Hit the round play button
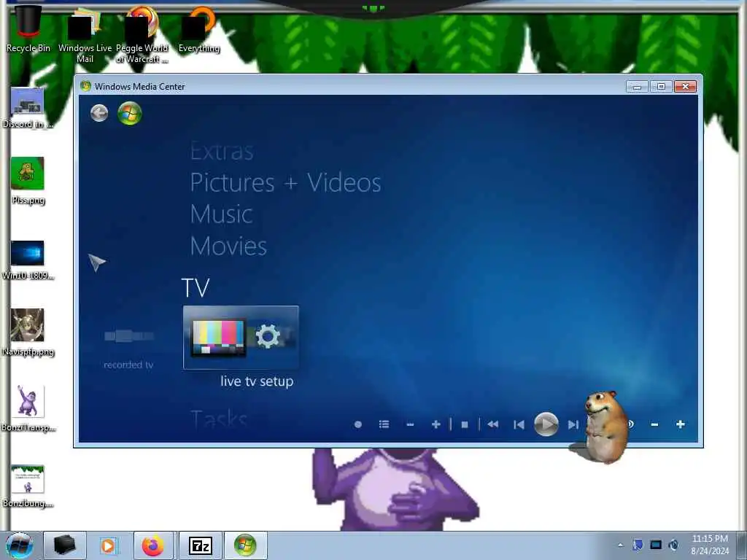The image size is (747, 560). pyautogui.click(x=546, y=424)
